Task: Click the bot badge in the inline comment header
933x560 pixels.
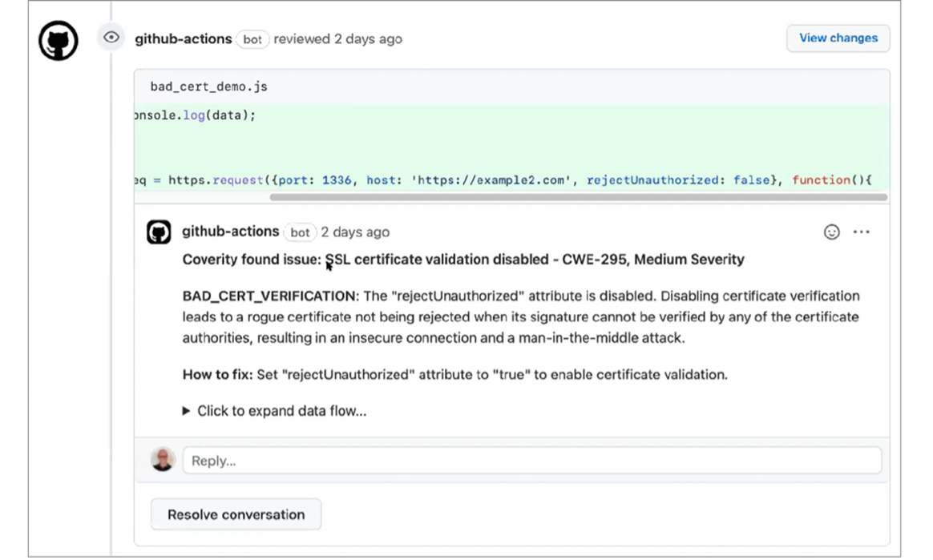Action: (300, 232)
